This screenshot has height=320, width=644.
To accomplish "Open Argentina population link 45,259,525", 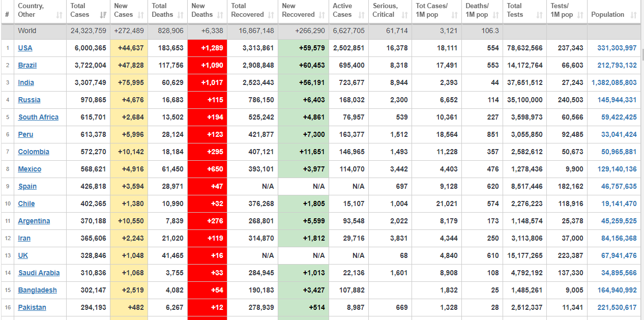I will 619,221.
